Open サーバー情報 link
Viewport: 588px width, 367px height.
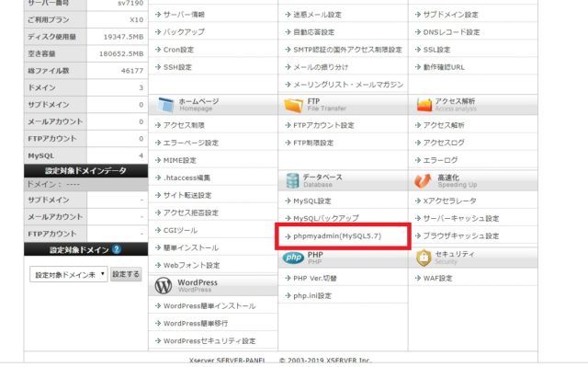(x=184, y=15)
